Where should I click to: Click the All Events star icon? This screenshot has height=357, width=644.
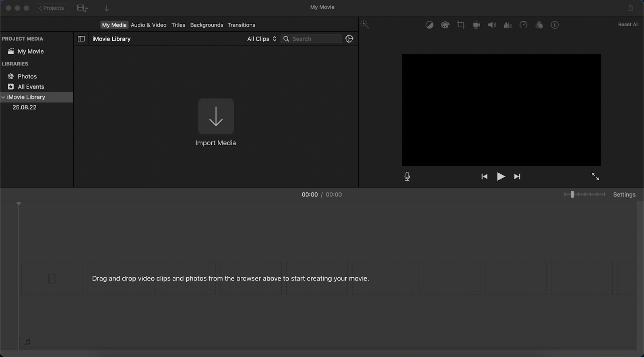(11, 87)
